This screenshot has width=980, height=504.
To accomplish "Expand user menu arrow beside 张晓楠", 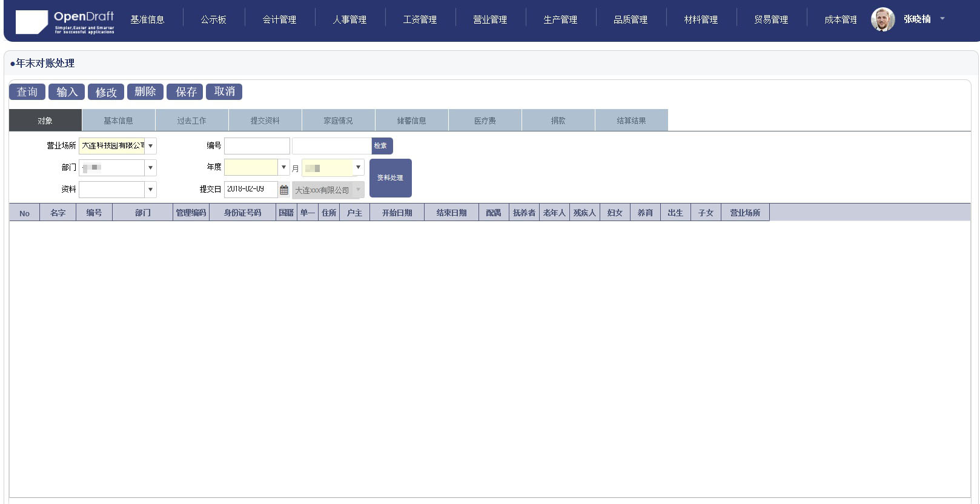I will 942,19.
